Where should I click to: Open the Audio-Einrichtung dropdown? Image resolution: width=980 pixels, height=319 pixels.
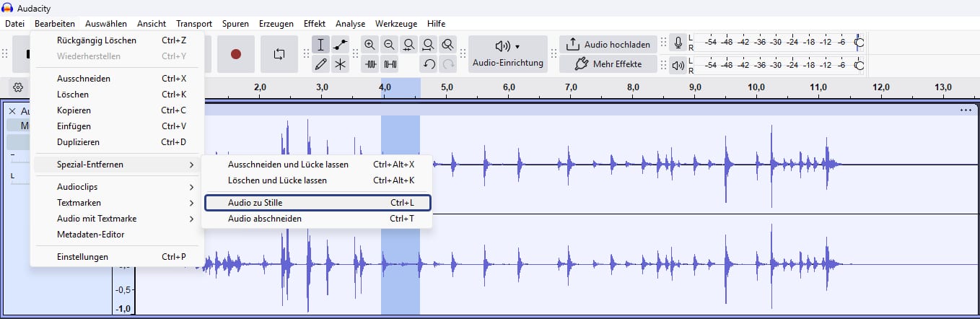click(x=508, y=54)
